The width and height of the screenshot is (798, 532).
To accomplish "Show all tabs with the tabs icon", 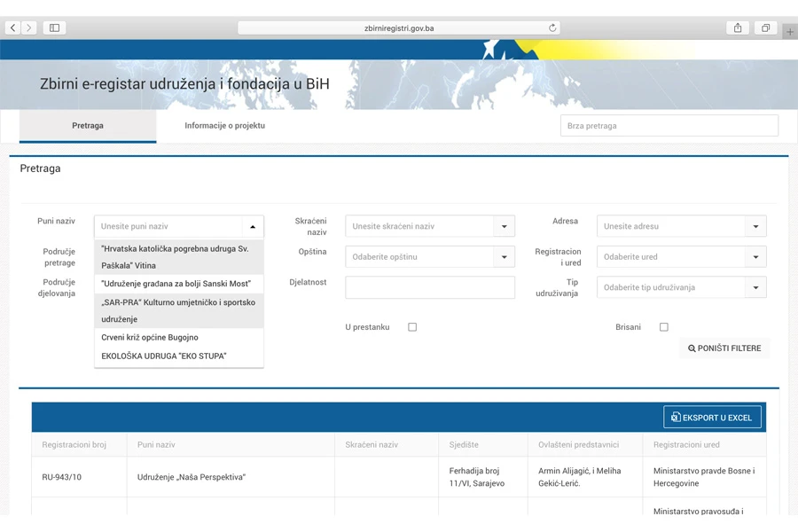I will [765, 28].
